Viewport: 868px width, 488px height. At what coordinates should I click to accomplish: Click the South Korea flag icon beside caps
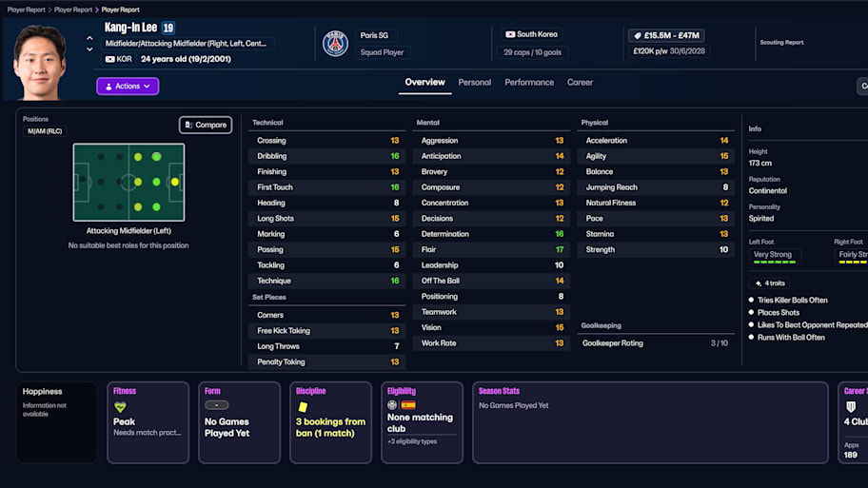point(510,34)
